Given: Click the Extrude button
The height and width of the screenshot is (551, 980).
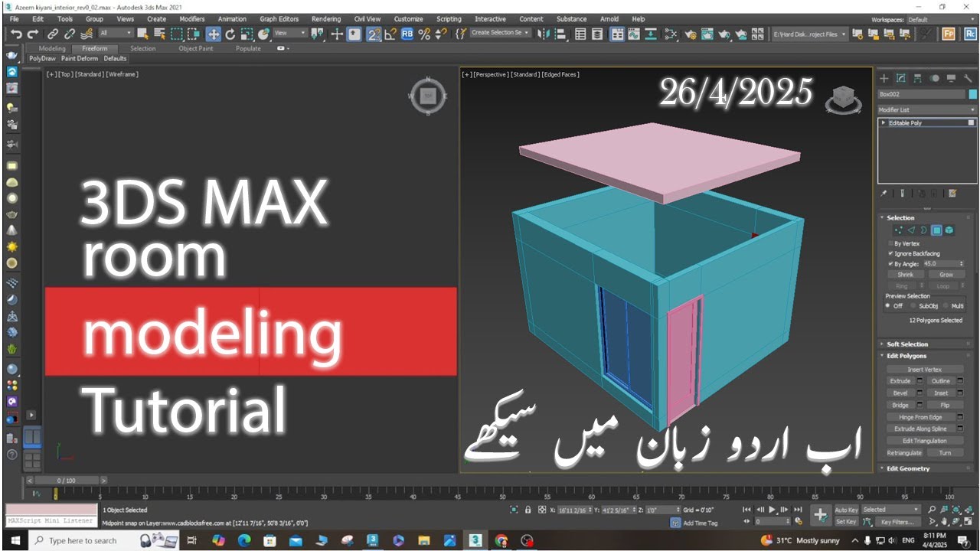Looking at the screenshot, I should tap(900, 381).
